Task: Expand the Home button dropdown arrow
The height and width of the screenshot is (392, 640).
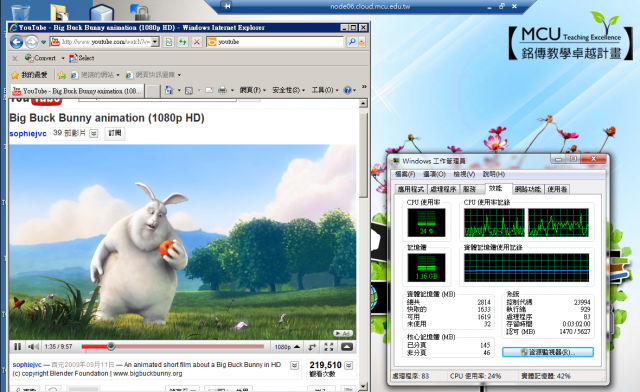Action: click(179, 91)
